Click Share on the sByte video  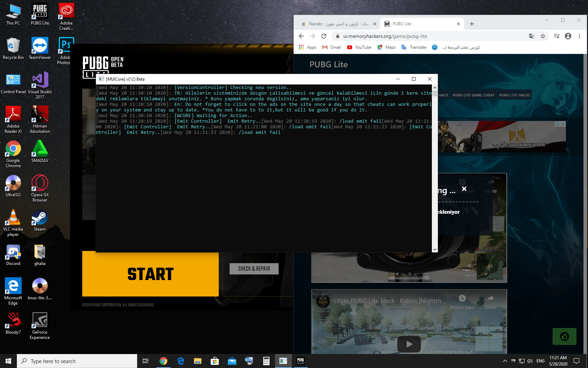pos(490,302)
